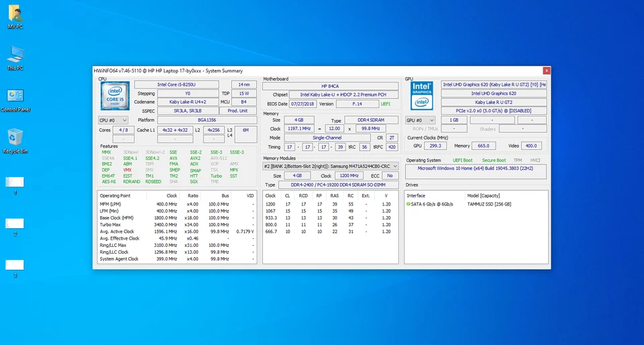The image size is (644, 345).
Task: Click the GPU clock 299.3 field
Action: click(x=435, y=146)
